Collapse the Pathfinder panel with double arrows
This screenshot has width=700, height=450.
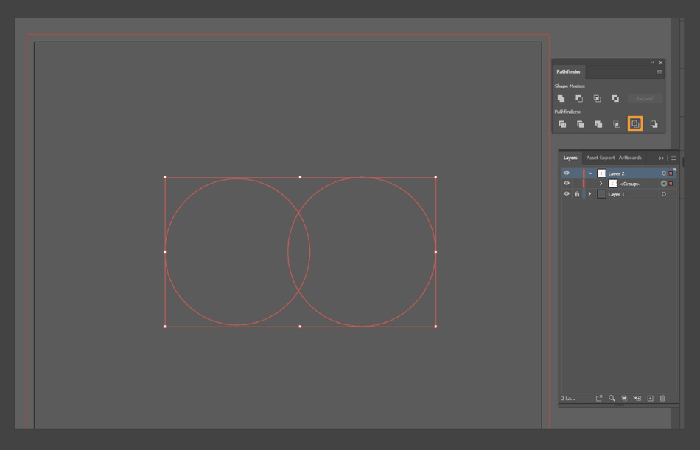pos(652,62)
